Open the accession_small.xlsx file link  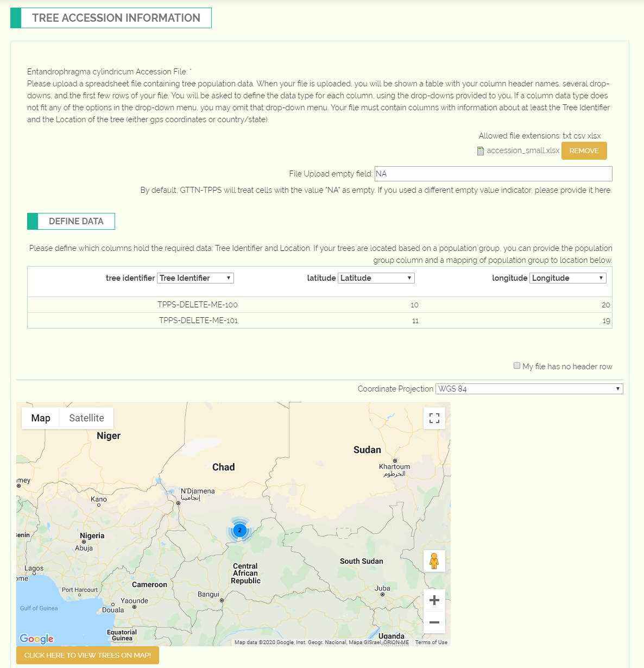pos(523,151)
